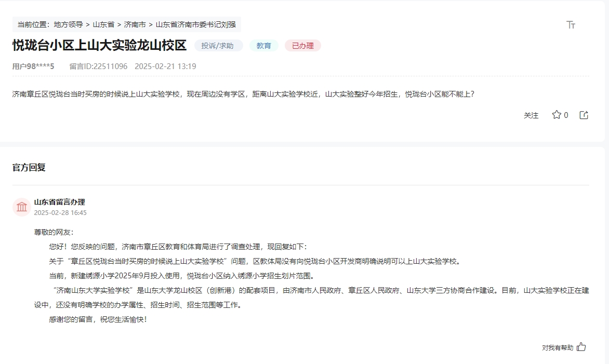The image size is (609, 364).
Task: Click the font size adjustment icon
Action: click(571, 25)
